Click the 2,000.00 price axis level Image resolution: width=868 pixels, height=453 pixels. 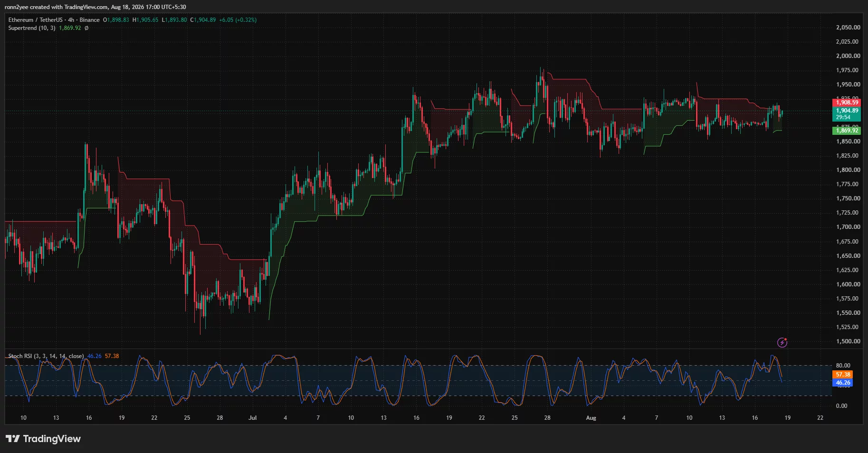(x=848, y=56)
